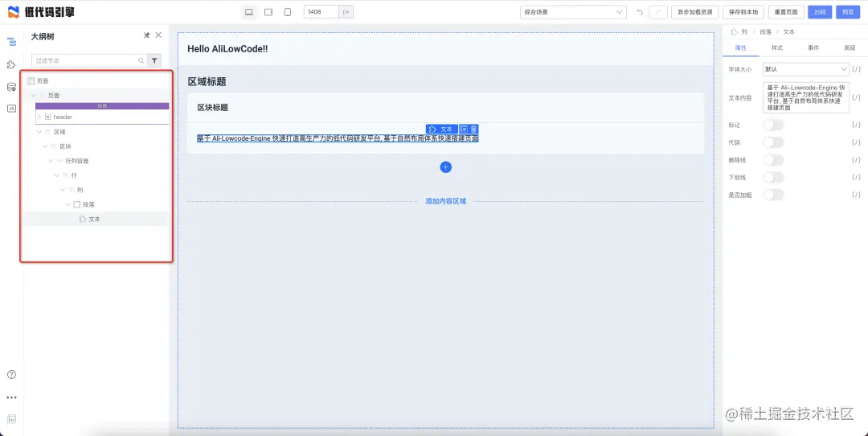Image resolution: width=868 pixels, height=436 pixels.
Task: Open the help question-mark icon
Action: click(11, 375)
